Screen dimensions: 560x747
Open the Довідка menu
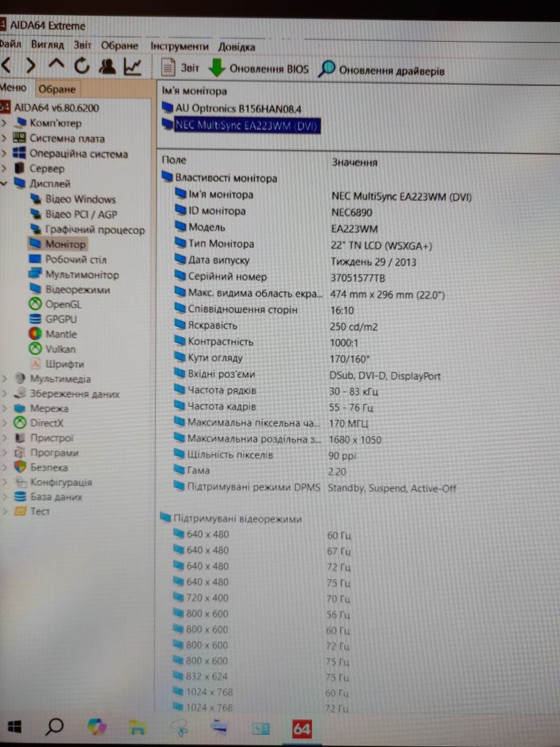coord(237,47)
